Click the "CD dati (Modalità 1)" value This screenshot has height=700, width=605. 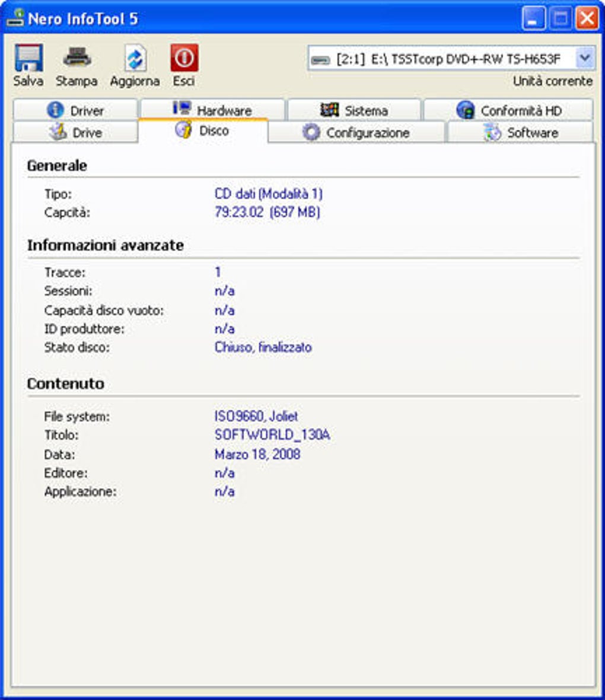pos(269,194)
